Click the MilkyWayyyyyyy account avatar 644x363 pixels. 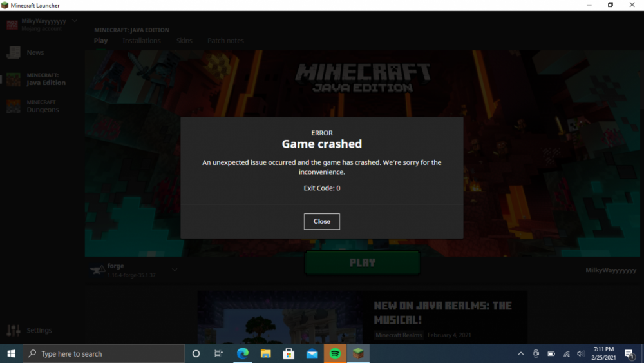12,25
